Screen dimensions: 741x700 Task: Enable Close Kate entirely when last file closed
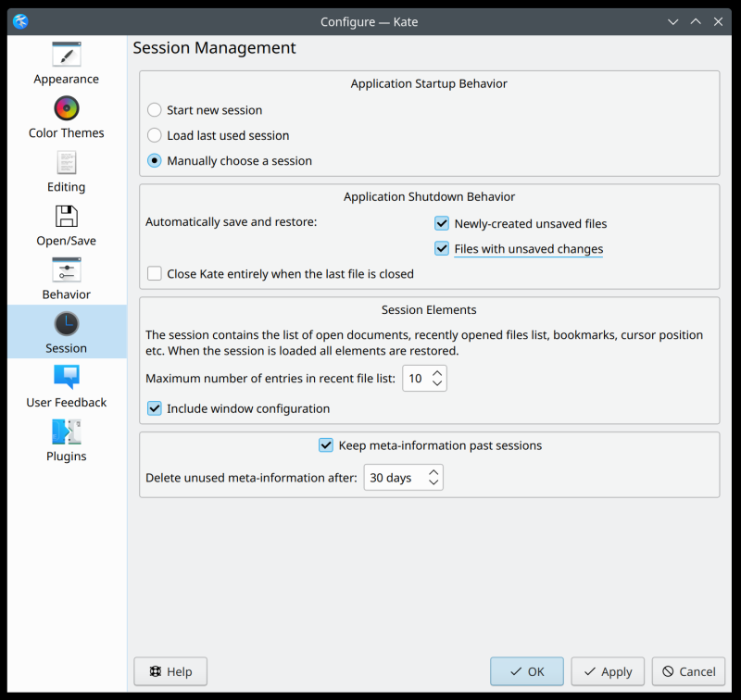coord(155,274)
